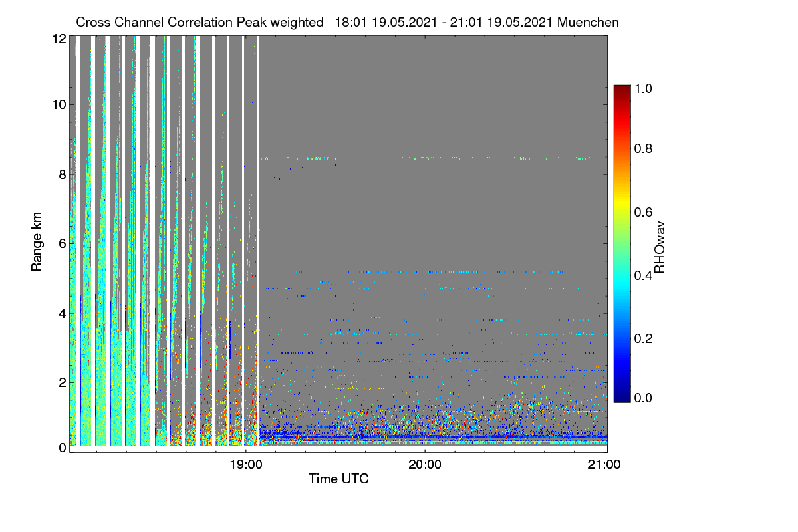The width and height of the screenshot is (798, 532).
Task: Click the 'Time UTC' x-axis label
Action: 338,479
